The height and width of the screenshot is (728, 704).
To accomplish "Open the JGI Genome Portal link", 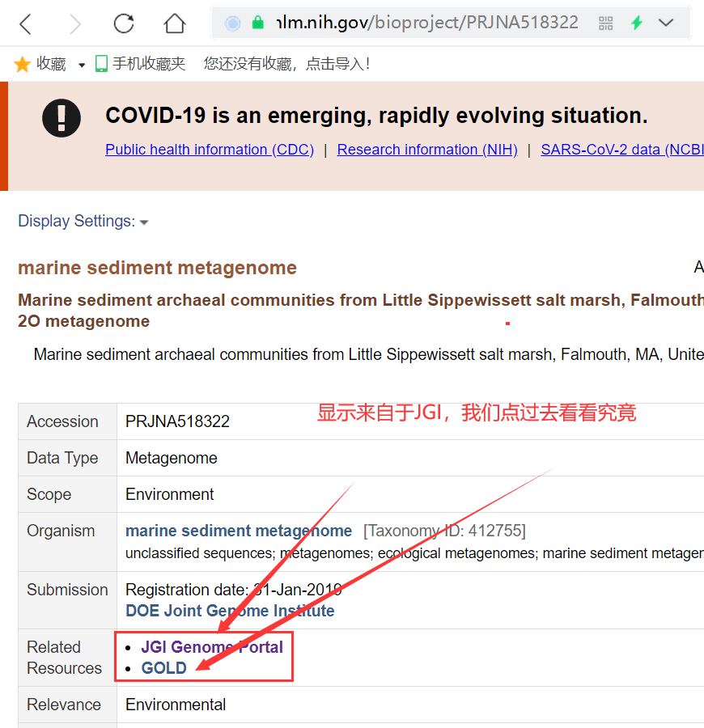I will [212, 647].
